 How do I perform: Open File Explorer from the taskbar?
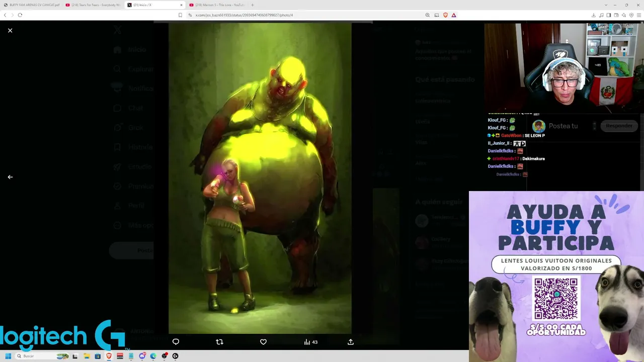87,356
